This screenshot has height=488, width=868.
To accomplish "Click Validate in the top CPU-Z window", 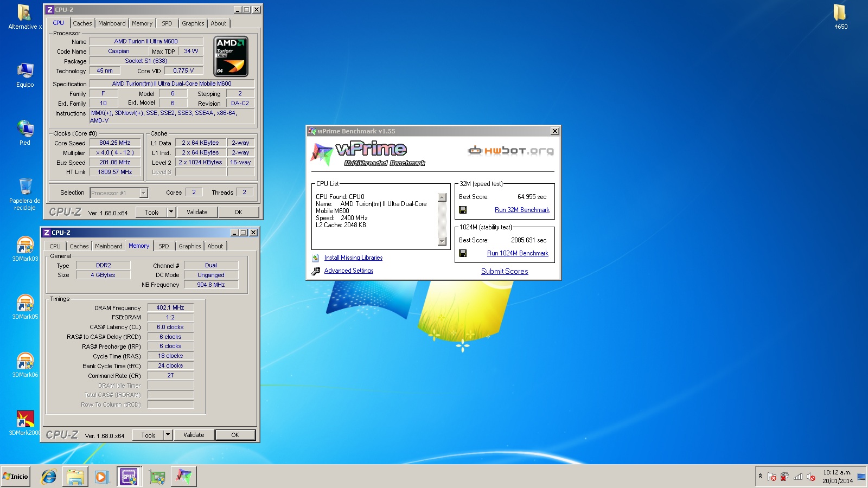I will (197, 212).
